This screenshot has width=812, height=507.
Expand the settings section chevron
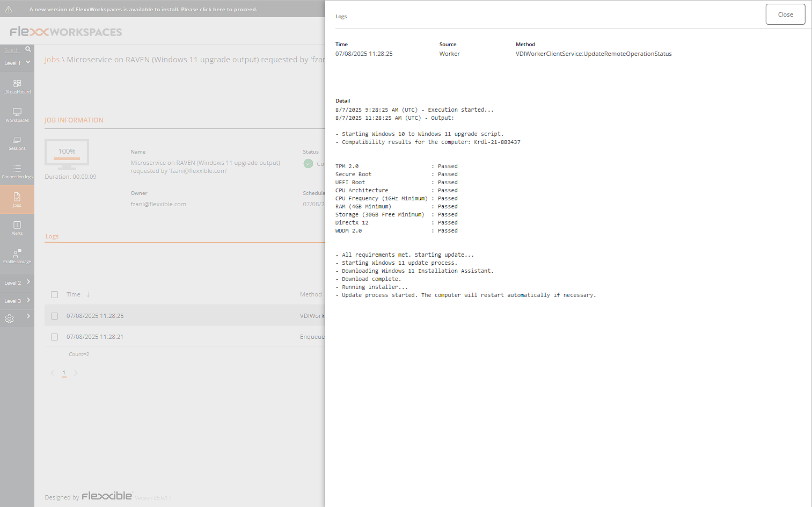click(x=28, y=316)
